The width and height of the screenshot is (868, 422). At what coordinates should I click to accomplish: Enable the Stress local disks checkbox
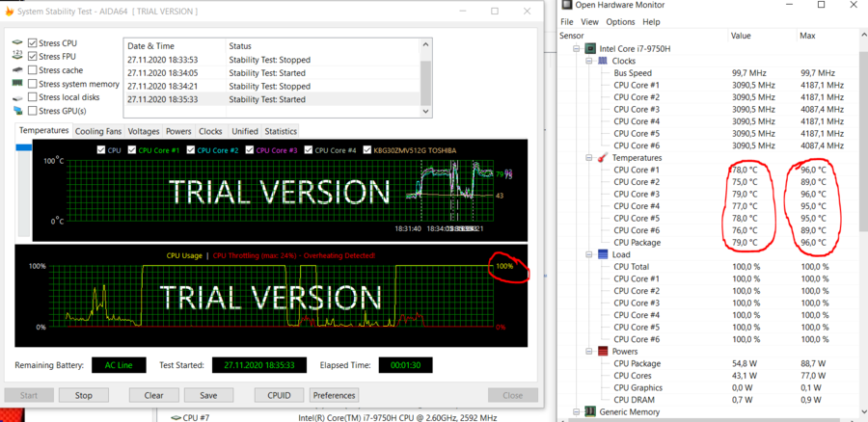[33, 97]
